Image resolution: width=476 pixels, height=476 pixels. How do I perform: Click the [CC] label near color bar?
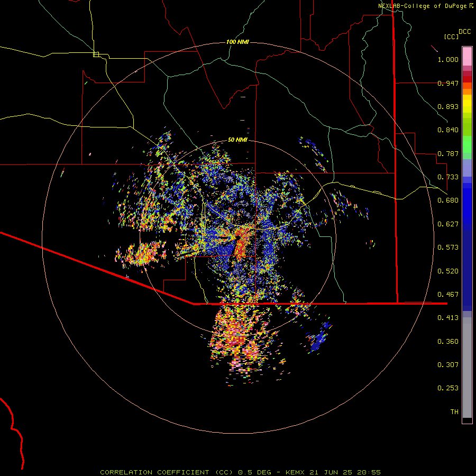pyautogui.click(x=451, y=36)
